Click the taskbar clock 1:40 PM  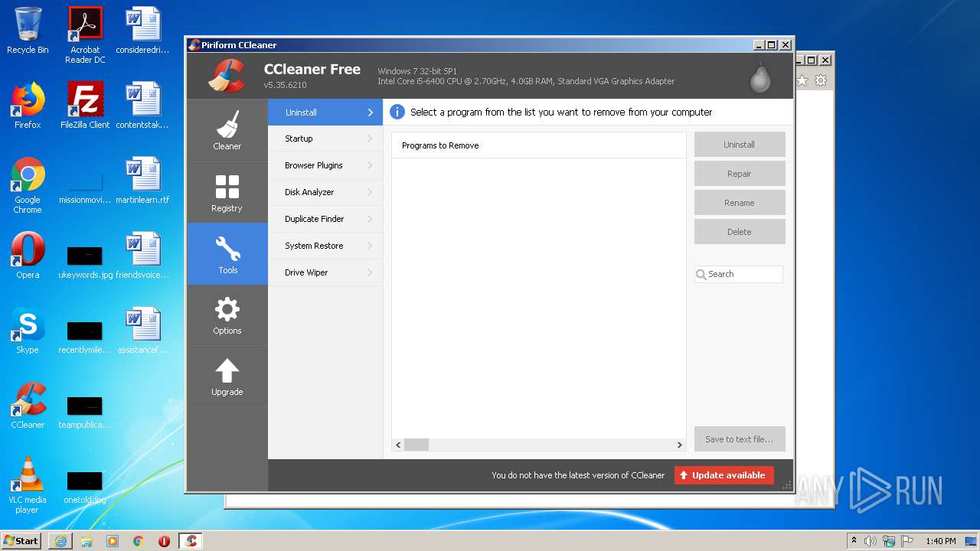pyautogui.click(x=940, y=541)
